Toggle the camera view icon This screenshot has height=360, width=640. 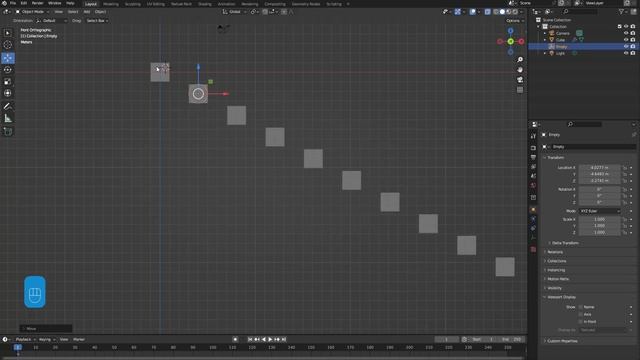520,80
